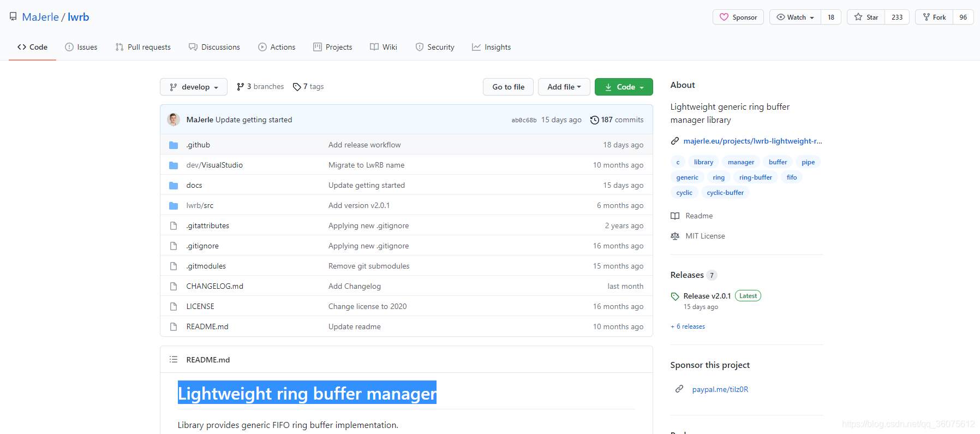Image resolution: width=980 pixels, height=434 pixels.
Task: Click the commit history clock icon
Action: (x=594, y=120)
